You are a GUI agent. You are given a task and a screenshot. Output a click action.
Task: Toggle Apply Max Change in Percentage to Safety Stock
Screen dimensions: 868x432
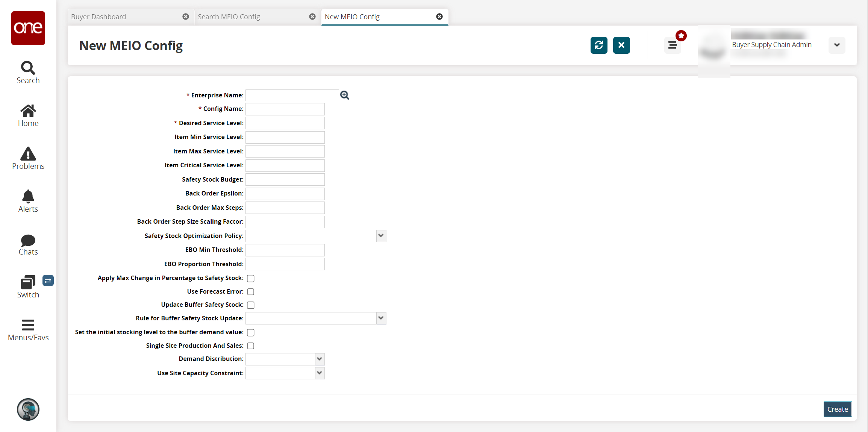click(250, 278)
